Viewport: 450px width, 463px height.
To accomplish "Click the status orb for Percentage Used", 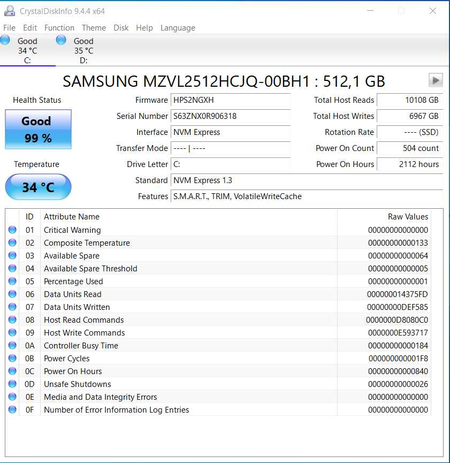I will click(12, 281).
